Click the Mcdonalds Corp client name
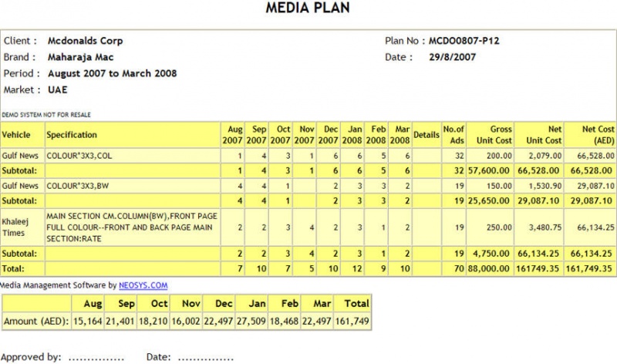Viewport: 617px width, 364px height. (x=86, y=41)
